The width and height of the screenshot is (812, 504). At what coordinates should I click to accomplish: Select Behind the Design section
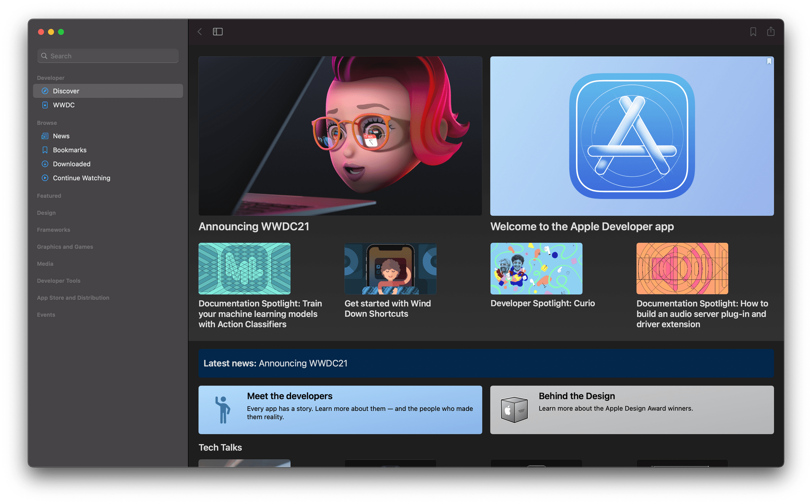tap(633, 409)
